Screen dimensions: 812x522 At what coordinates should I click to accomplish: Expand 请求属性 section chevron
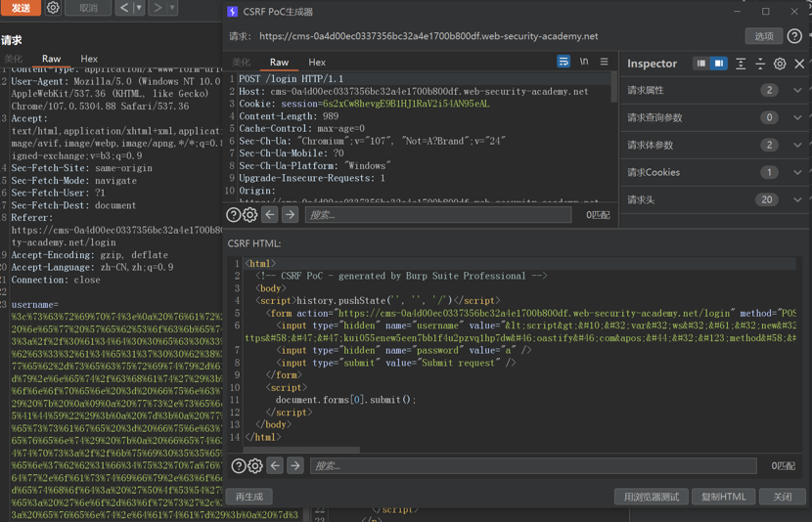797,91
